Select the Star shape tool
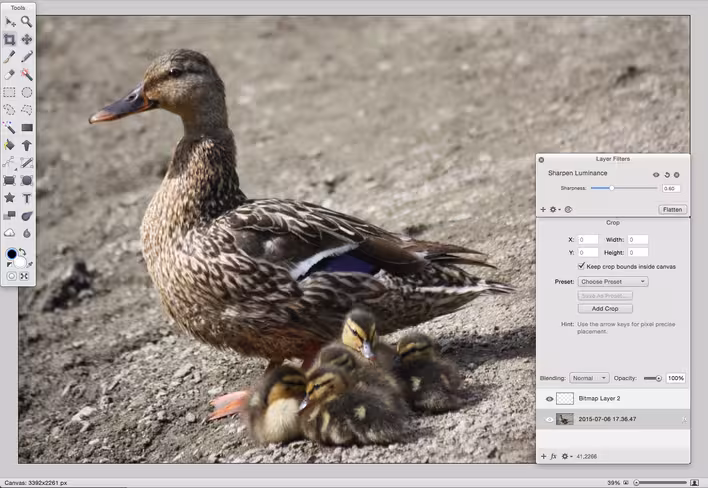This screenshot has height=488, width=708. (9, 198)
